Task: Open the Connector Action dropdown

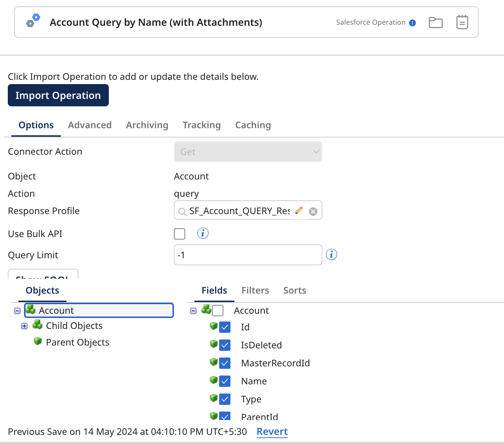Action: tap(248, 152)
